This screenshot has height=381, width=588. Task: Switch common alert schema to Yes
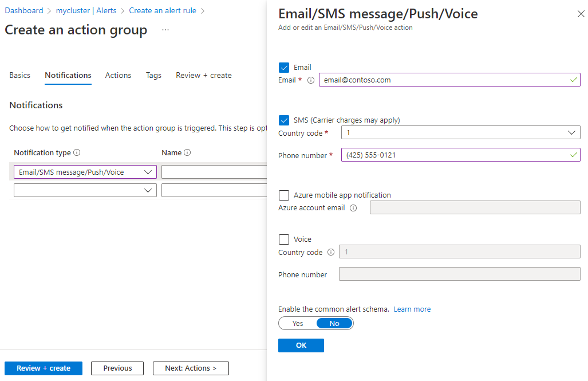[297, 323]
